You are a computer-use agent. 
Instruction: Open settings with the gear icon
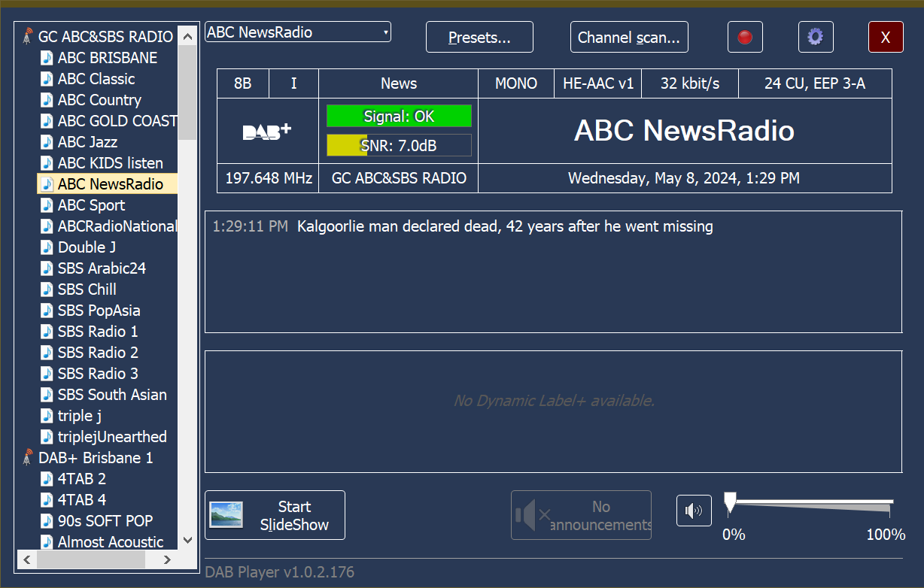815,37
